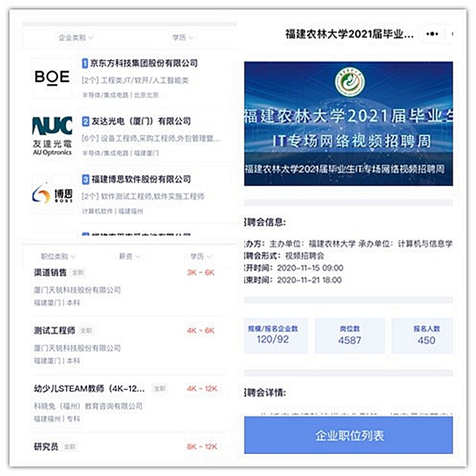This screenshot has height=476, width=476.
Task: Expand the 学历 filter above job list
Action: [x=201, y=256]
